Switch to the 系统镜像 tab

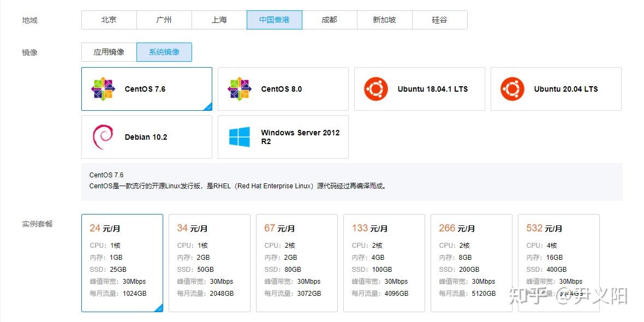tap(164, 52)
